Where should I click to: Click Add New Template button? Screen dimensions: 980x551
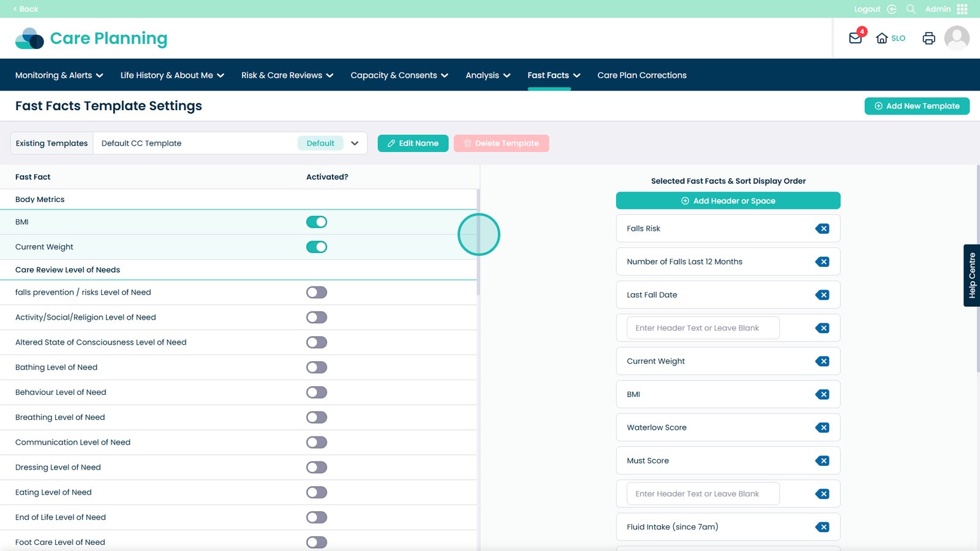(x=916, y=106)
